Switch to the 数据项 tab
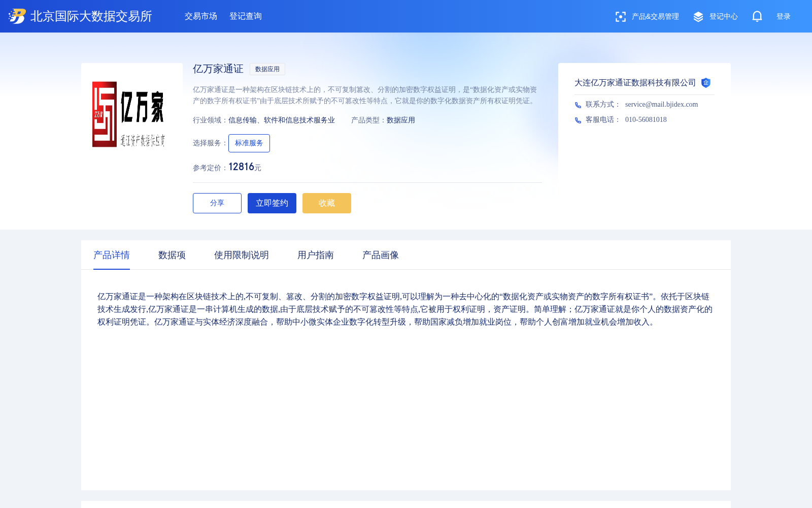This screenshot has height=508, width=812. coord(172,255)
